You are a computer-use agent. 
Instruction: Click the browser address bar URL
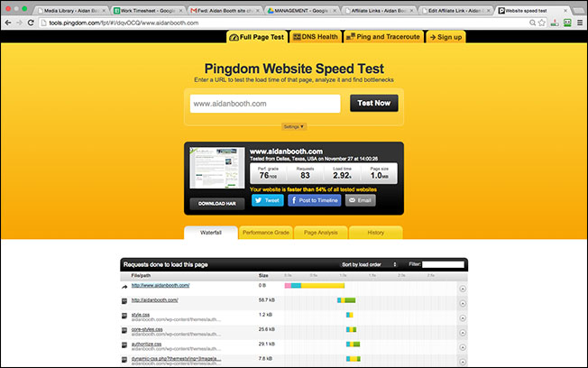point(124,23)
